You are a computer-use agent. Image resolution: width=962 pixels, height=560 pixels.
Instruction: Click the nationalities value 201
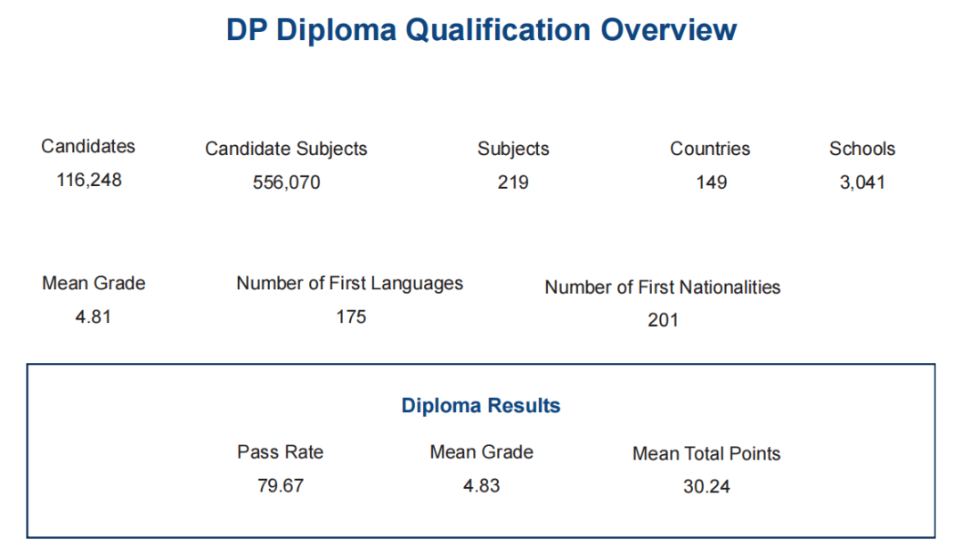pos(663,320)
